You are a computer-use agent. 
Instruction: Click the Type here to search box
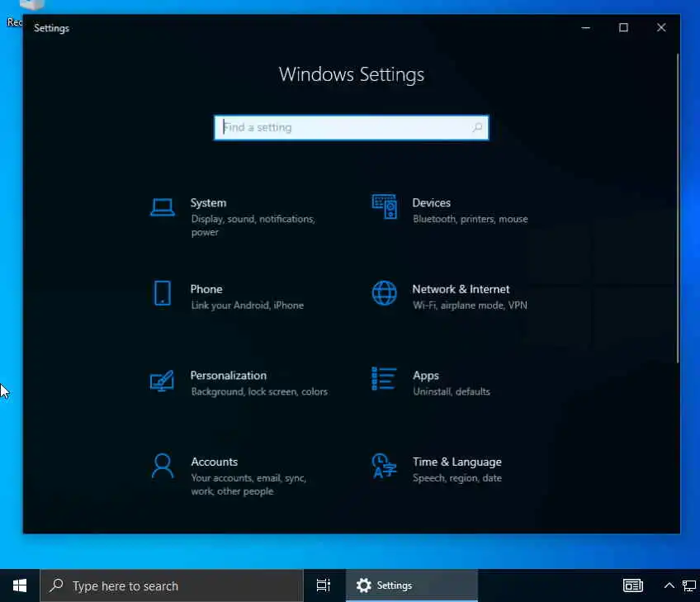pyautogui.click(x=172, y=585)
